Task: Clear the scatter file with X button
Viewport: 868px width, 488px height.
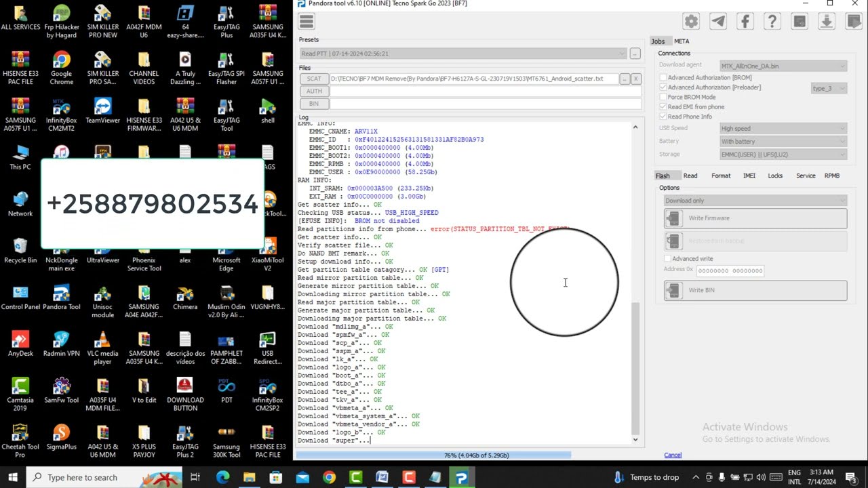Action: coord(636,79)
